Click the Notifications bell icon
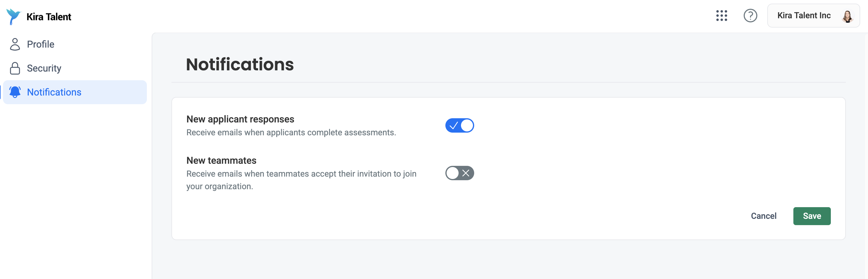This screenshot has width=868, height=279. 15,92
